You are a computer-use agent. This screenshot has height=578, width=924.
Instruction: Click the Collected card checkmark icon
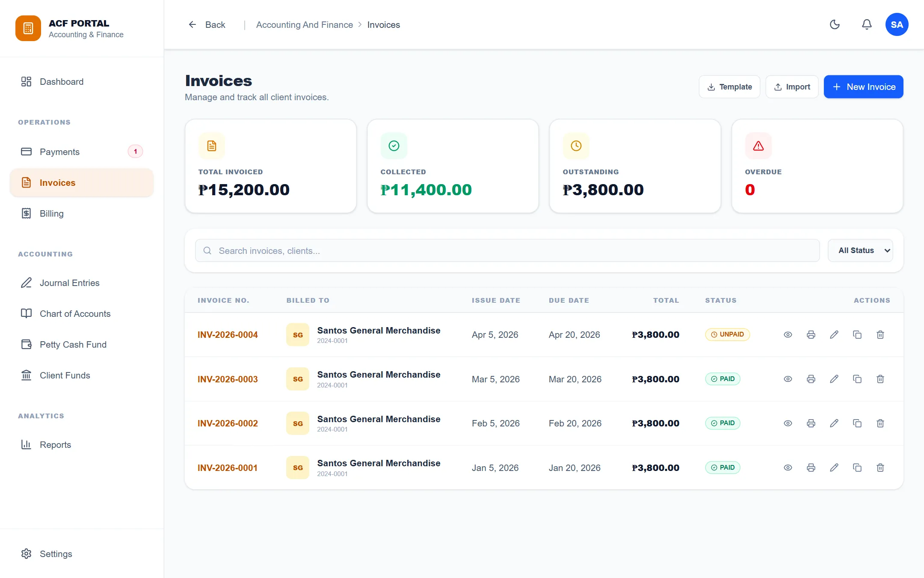tap(394, 146)
